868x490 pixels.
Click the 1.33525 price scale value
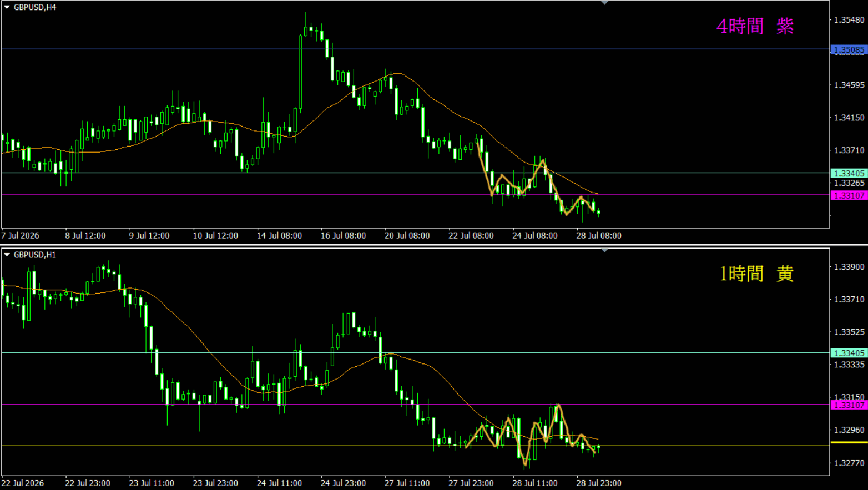[x=849, y=332]
